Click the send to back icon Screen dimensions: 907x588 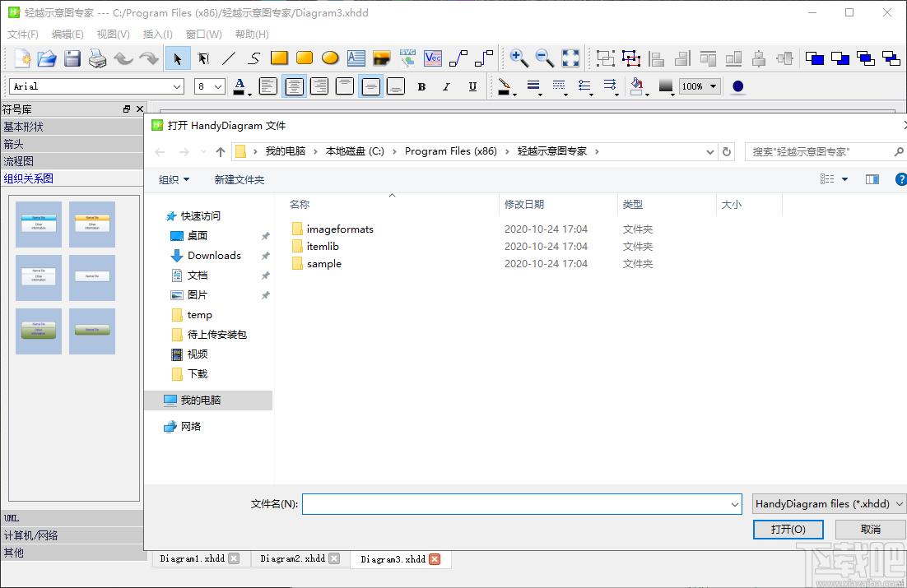pos(840,58)
